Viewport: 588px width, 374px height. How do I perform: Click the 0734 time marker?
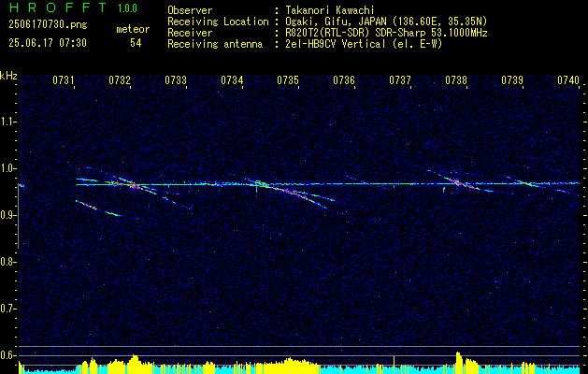pos(232,79)
